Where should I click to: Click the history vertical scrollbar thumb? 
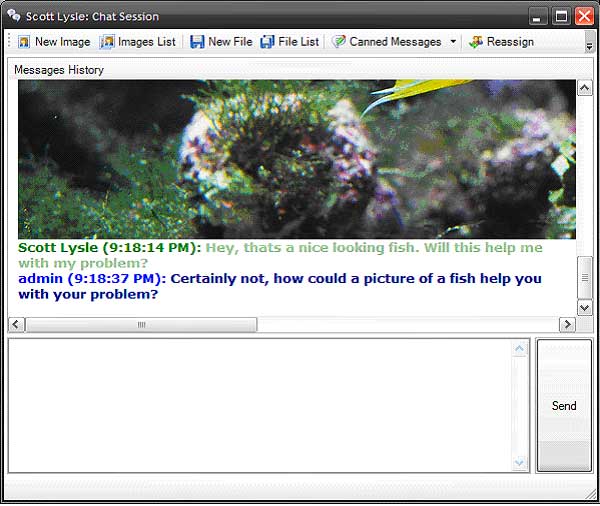(584, 277)
